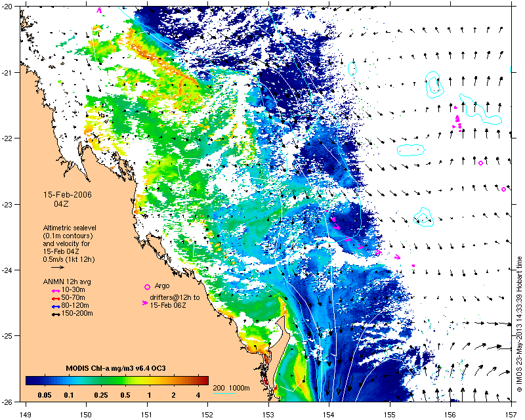Screen dimensions: 525x420
Task: Click the 155 longitude axis label
Action: (x=390, y=415)
